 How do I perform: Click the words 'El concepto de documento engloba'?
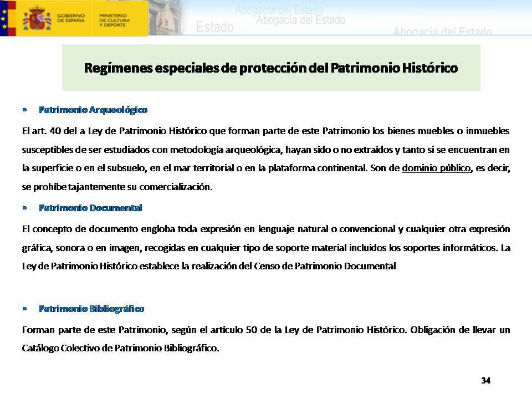point(99,229)
